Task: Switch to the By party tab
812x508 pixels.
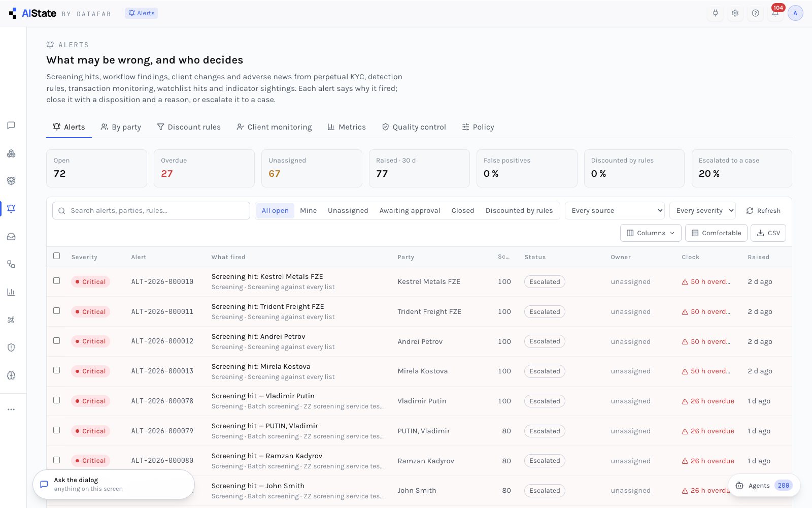Action: tap(121, 127)
